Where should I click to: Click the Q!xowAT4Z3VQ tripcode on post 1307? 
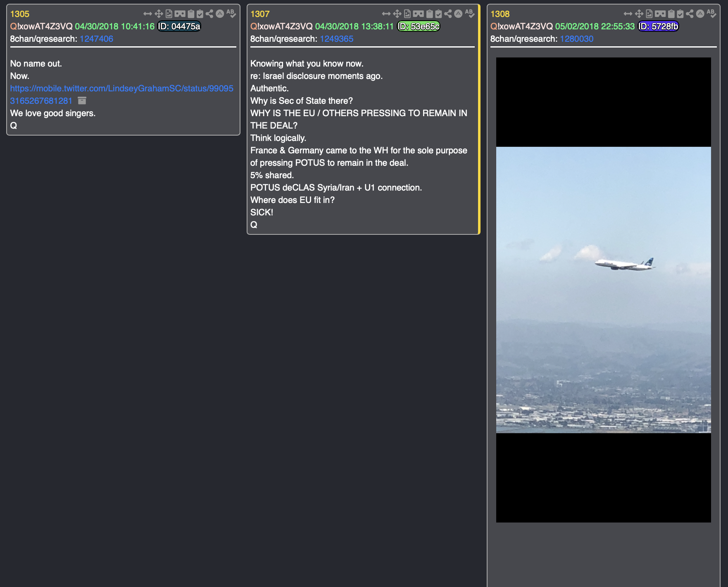[281, 26]
